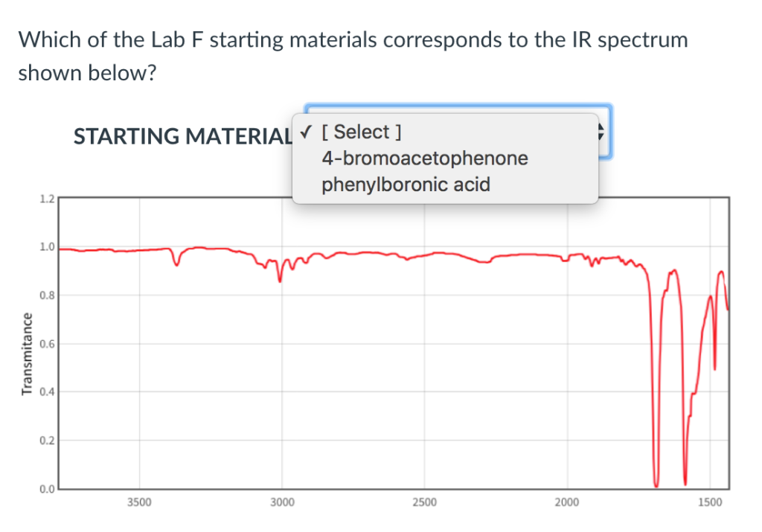This screenshot has width=762, height=532.
Task: Click the 3500 wavenumber axis mark
Action: 138,503
